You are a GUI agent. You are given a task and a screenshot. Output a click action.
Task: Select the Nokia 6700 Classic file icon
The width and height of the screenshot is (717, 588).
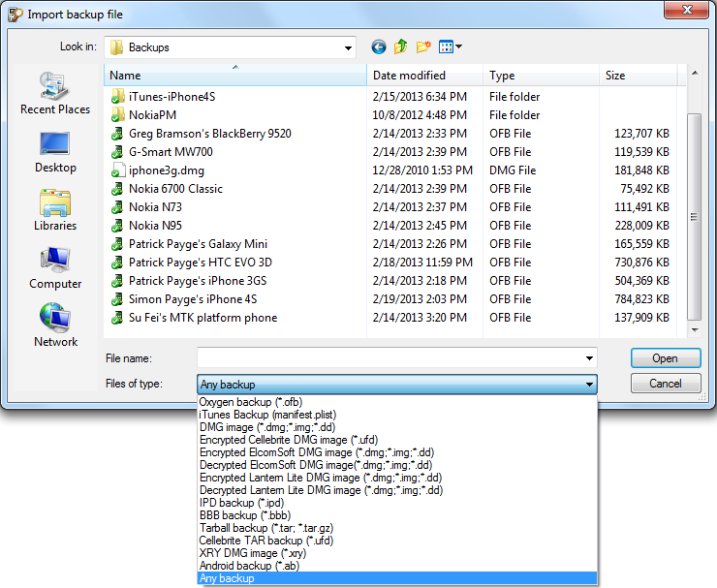pyautogui.click(x=117, y=188)
